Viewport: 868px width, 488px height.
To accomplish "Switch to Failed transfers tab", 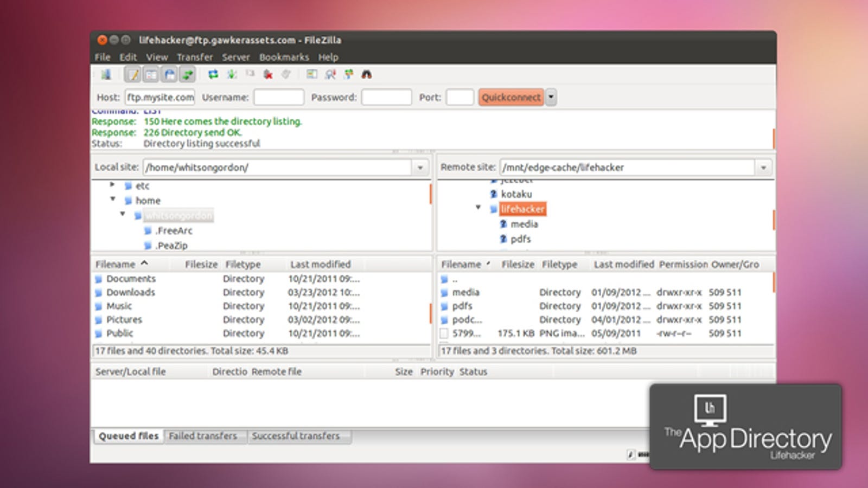I will point(203,436).
